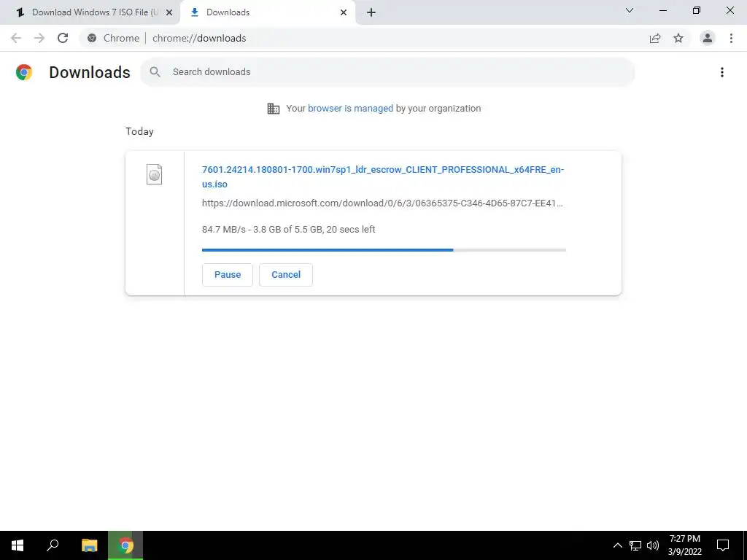747x560 pixels.
Task: Open File Explorer from taskbar
Action: (x=89, y=545)
